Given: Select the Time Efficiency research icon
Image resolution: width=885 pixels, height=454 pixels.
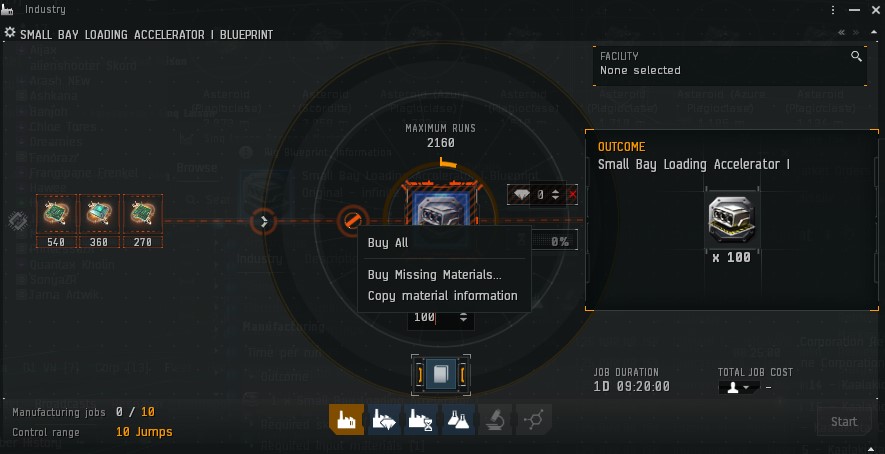Looking at the screenshot, I should (x=420, y=420).
